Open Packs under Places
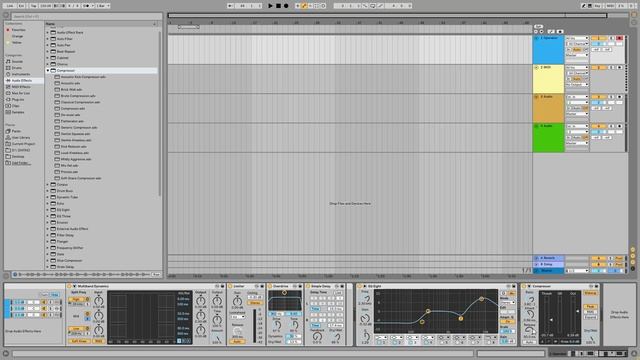Viewport: 640px width, 360px height. click(x=16, y=131)
